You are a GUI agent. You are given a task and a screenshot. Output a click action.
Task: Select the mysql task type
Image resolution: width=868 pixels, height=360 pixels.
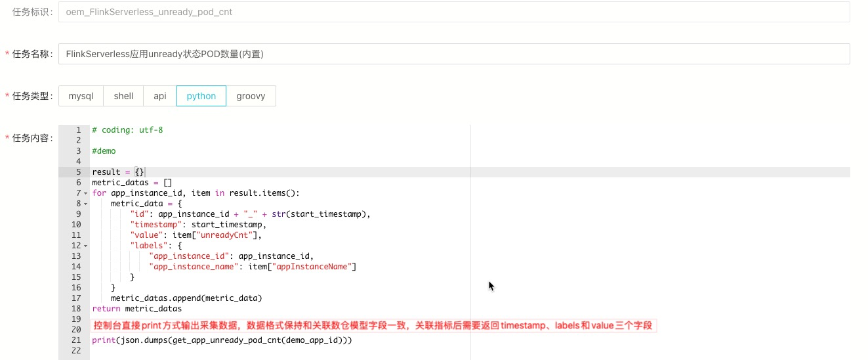tap(81, 96)
